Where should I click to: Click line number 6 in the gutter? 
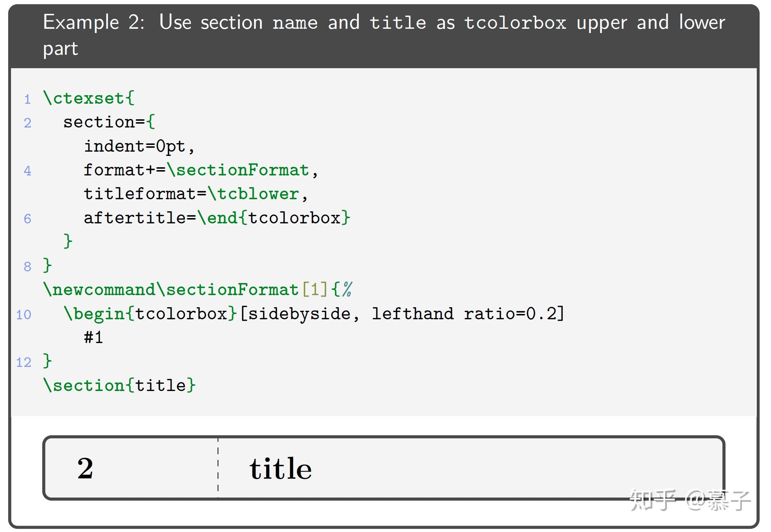click(27, 219)
